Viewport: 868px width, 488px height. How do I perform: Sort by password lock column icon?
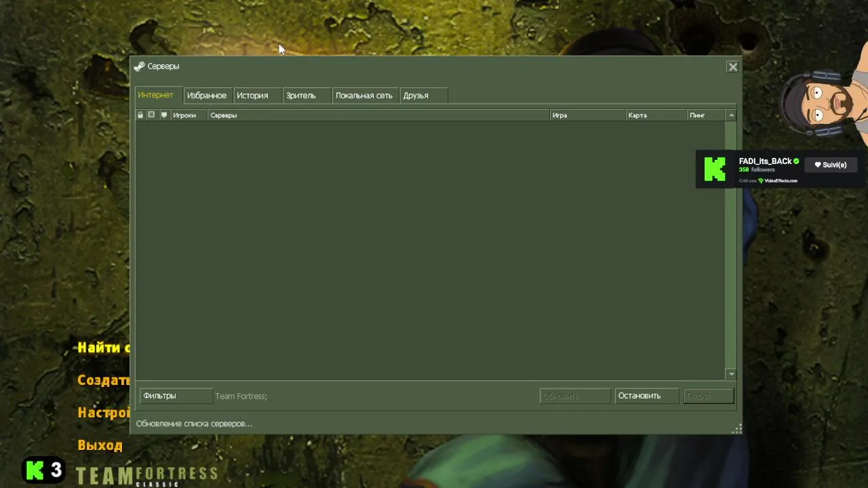[140, 115]
